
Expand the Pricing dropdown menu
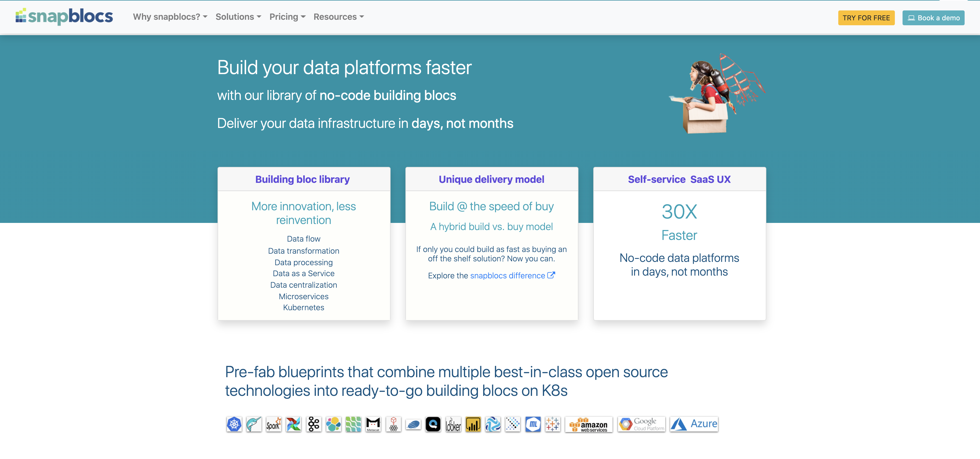287,17
